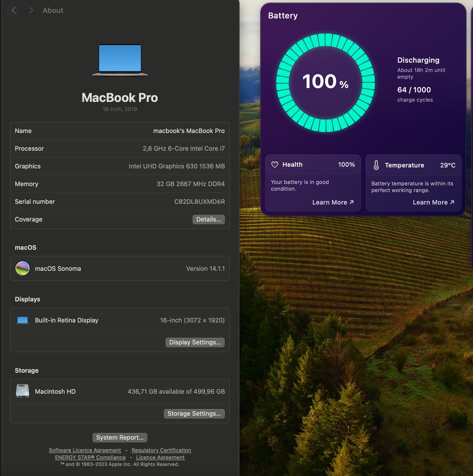Click the macOS Sonoma label
The image size is (473, 476).
pos(58,269)
